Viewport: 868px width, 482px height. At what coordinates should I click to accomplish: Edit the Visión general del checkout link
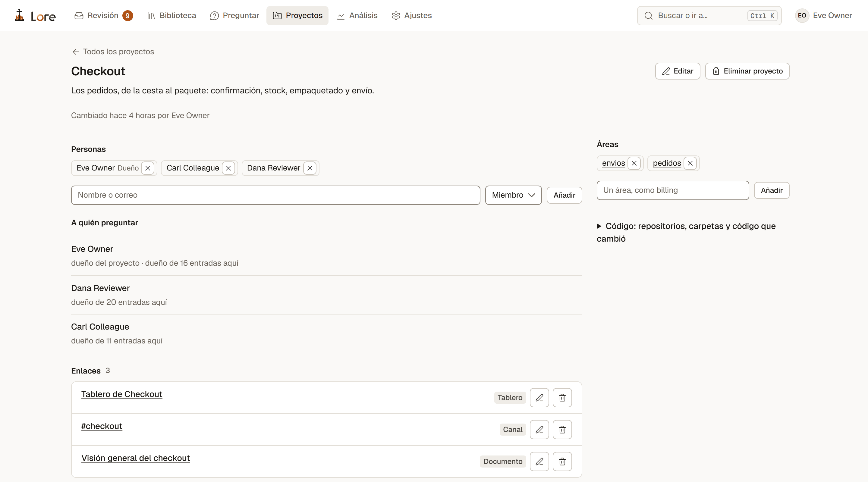539,462
